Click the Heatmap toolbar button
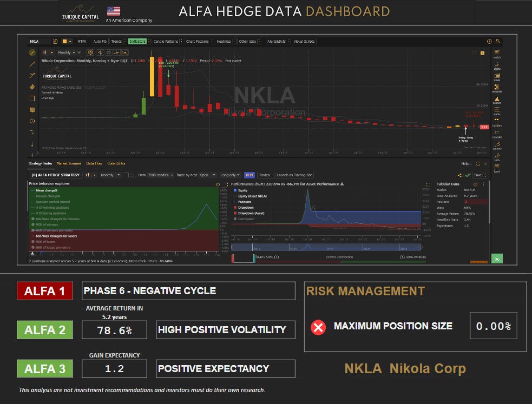 coord(224,41)
